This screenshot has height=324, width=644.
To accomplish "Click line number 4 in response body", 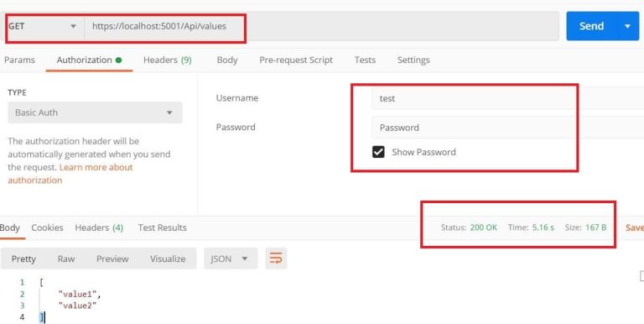I will tap(22, 317).
